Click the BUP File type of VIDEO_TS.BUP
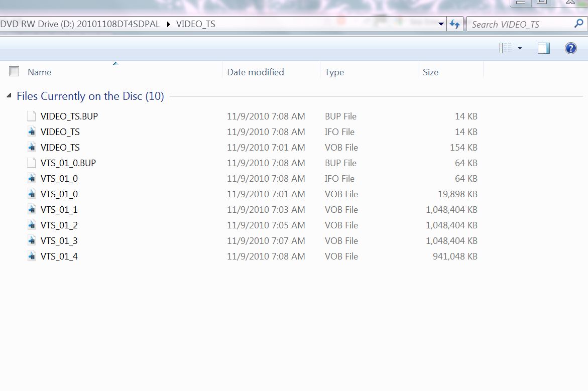588x391 pixels. pos(340,116)
